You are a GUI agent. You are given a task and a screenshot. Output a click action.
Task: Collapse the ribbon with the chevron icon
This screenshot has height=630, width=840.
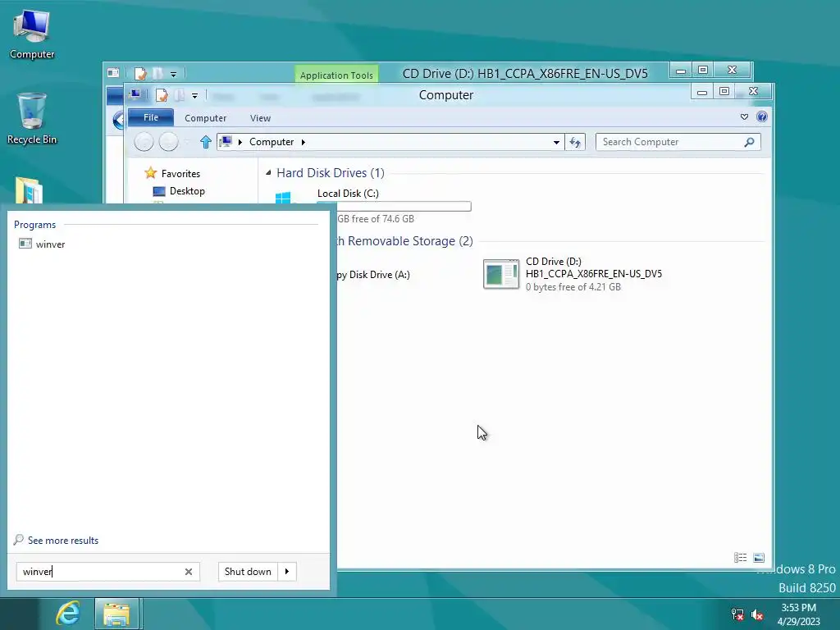tap(744, 116)
